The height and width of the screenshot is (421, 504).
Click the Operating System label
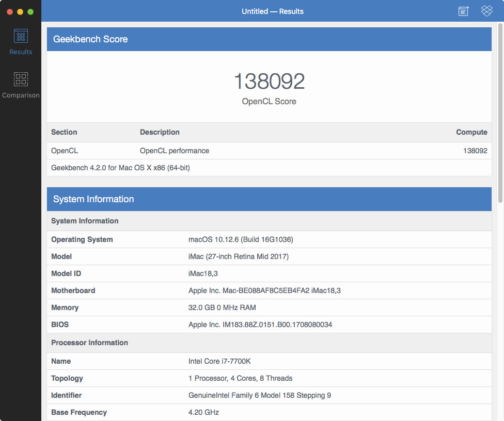click(x=82, y=239)
